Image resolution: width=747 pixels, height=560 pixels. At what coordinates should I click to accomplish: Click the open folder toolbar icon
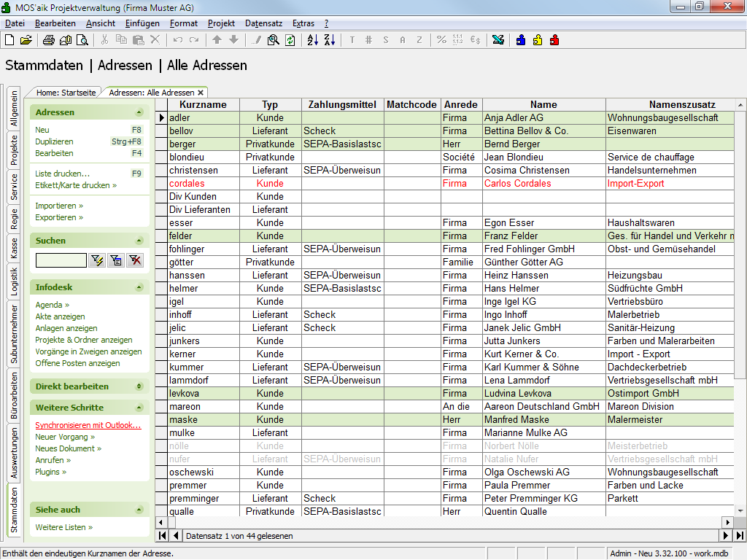(26, 41)
